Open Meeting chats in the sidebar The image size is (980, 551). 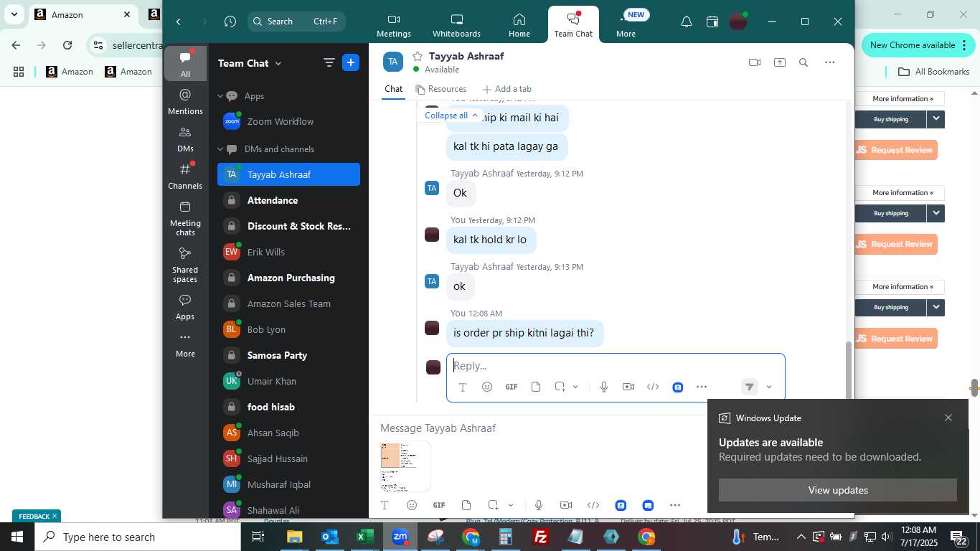click(185, 218)
